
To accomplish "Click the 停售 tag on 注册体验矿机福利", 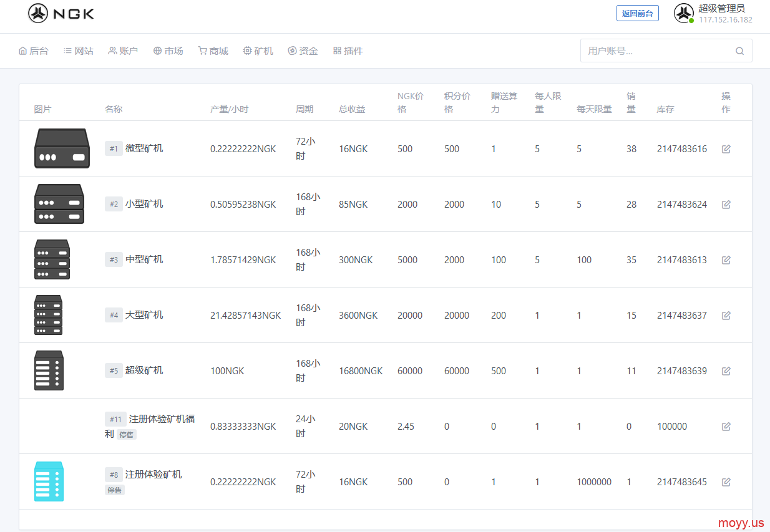I will point(127,435).
